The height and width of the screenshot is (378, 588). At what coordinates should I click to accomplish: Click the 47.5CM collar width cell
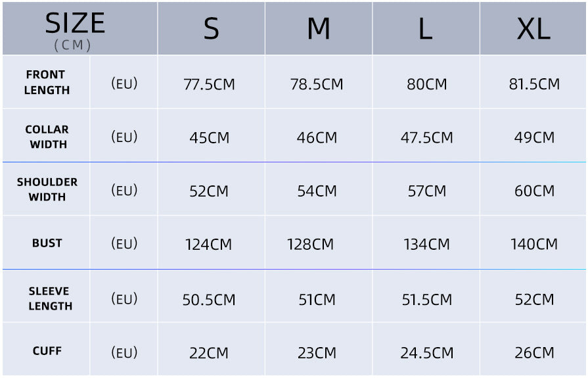pos(426,136)
